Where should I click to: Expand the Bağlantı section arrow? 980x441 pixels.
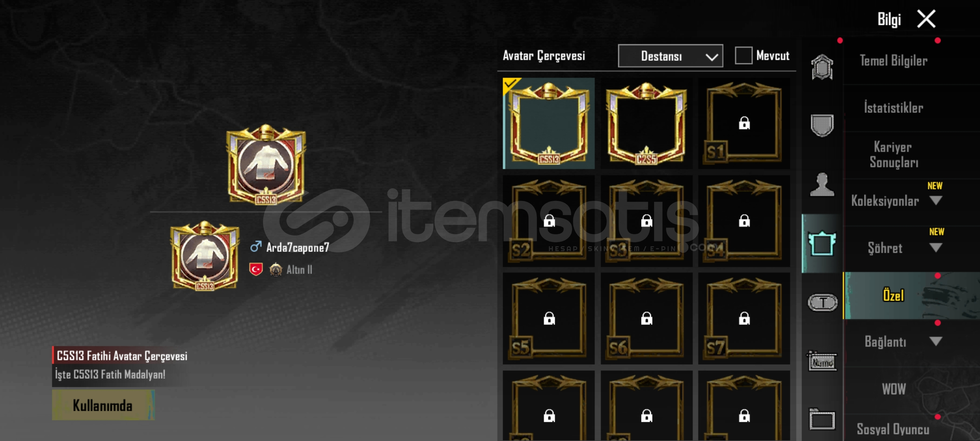(935, 341)
